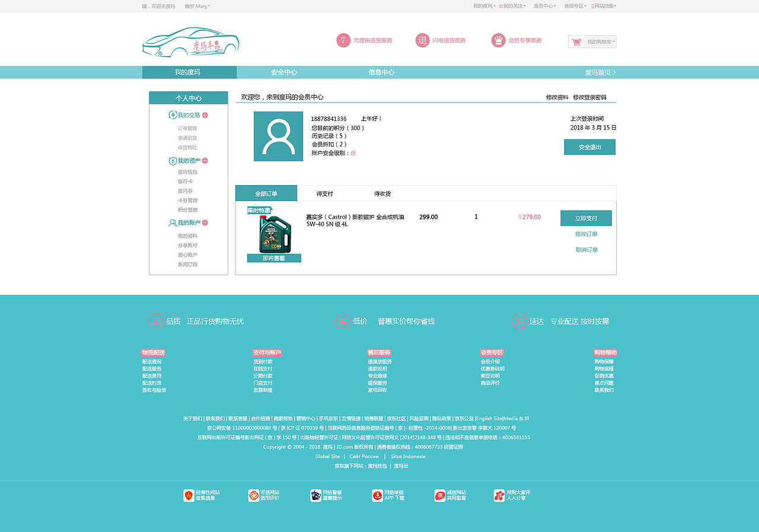This screenshot has height=532, width=759.
Task: Click the 限时特惠 tag on product
Action: 259,211
